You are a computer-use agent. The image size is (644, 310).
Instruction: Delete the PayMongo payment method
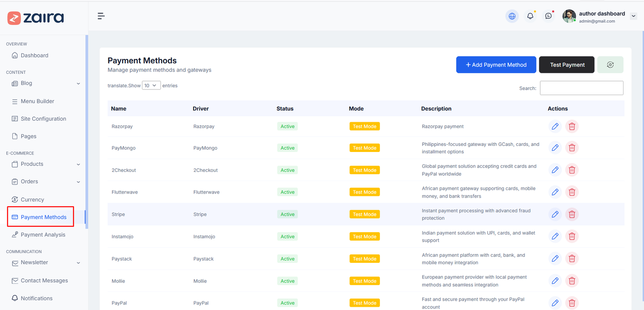click(x=572, y=148)
